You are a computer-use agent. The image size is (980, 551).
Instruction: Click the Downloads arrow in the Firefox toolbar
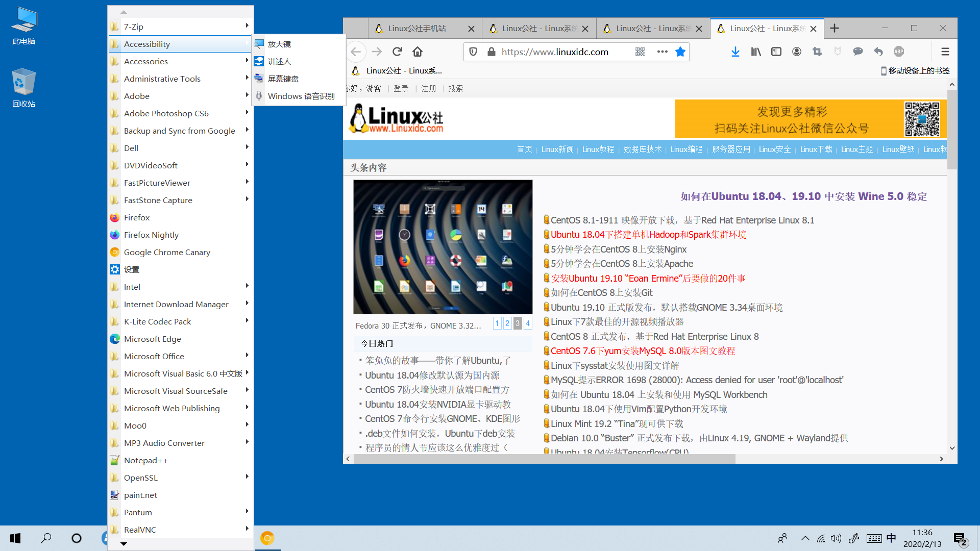pos(735,52)
